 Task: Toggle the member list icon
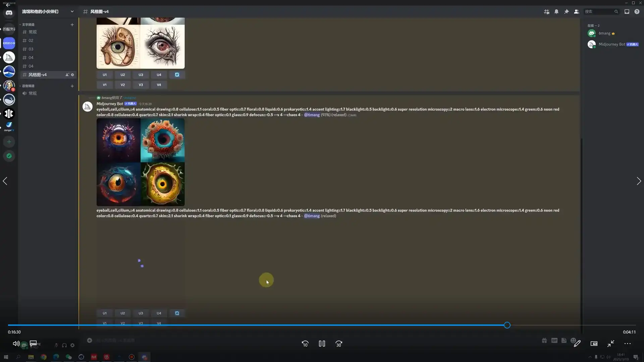(x=576, y=12)
